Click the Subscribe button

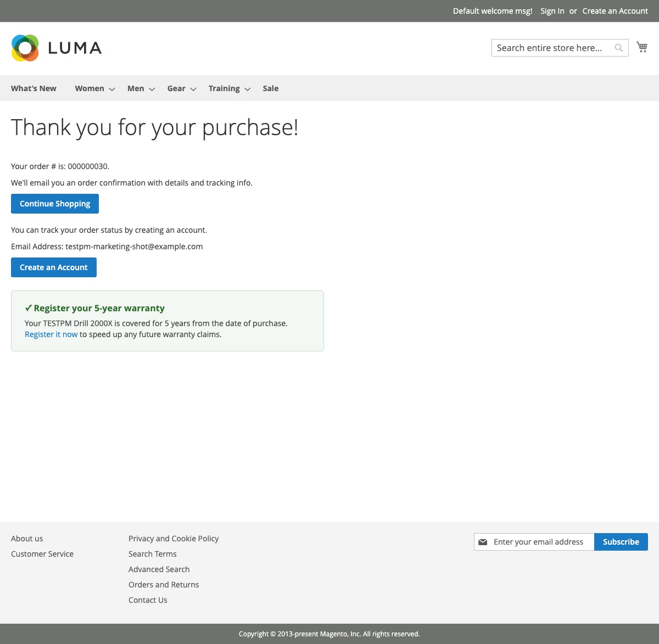click(621, 542)
